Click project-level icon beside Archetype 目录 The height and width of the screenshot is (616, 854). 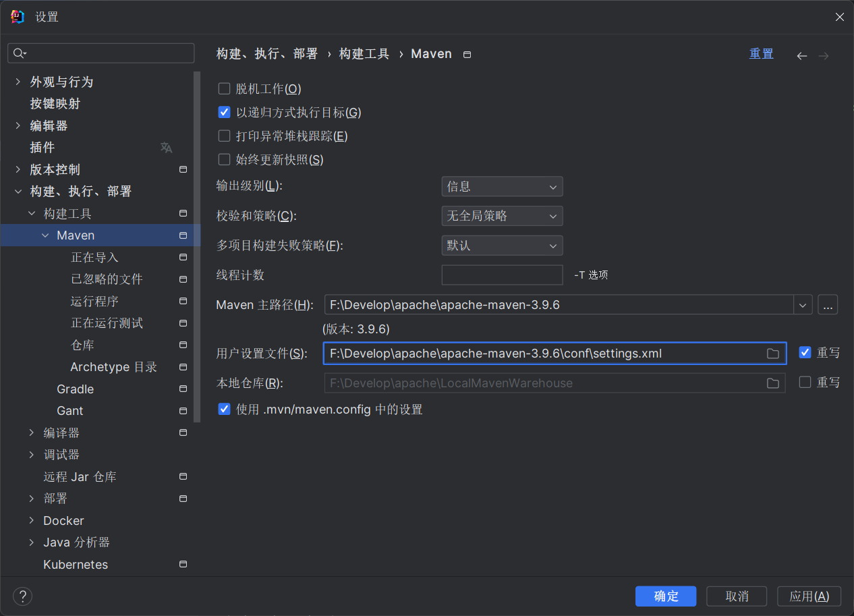[x=183, y=367]
